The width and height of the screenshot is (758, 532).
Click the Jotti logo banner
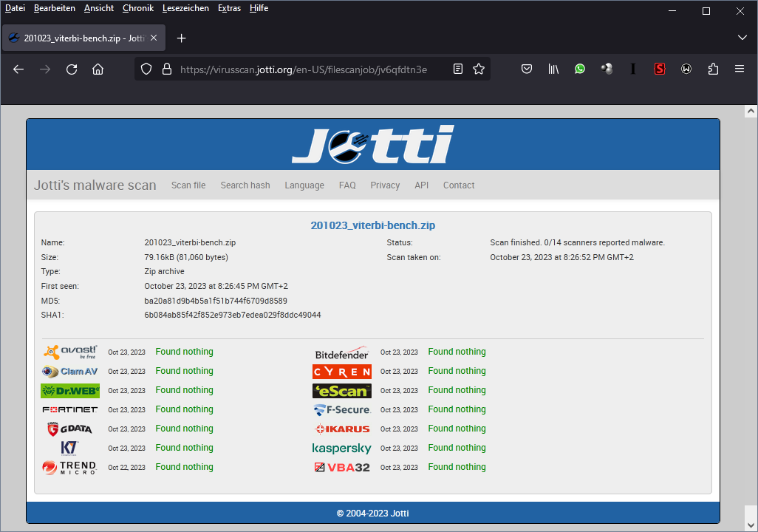[372, 144]
